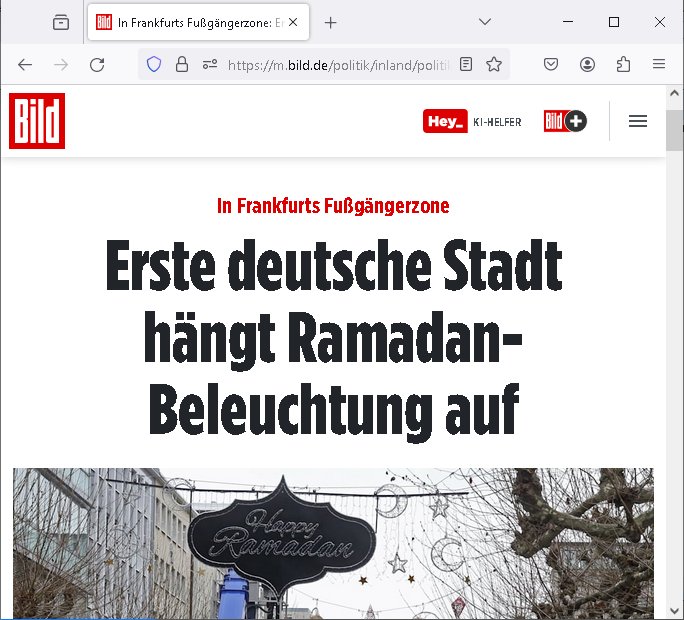Open Firefox application hamburger menu
This screenshot has width=684, height=620.
[x=659, y=65]
